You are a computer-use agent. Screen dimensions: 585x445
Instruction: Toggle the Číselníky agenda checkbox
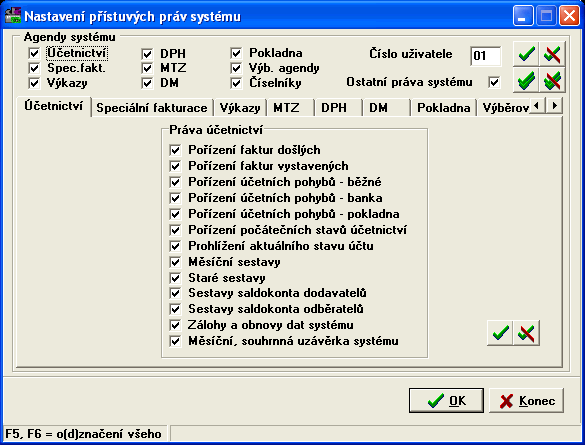(236, 83)
